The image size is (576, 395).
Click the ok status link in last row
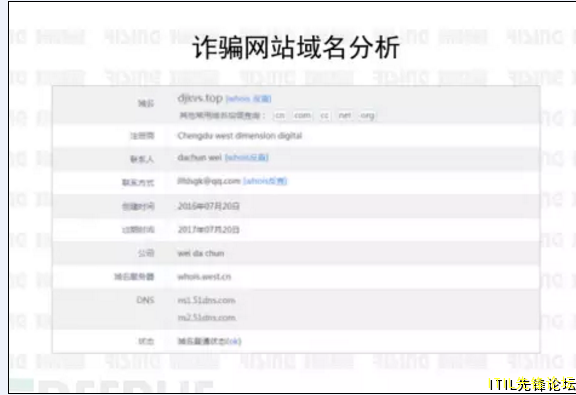pos(234,341)
